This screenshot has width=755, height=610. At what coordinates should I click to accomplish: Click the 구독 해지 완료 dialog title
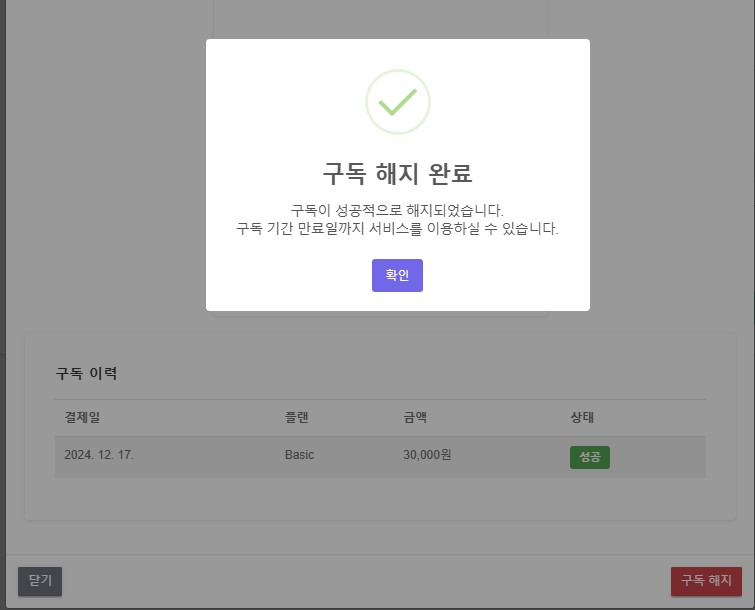(398, 173)
